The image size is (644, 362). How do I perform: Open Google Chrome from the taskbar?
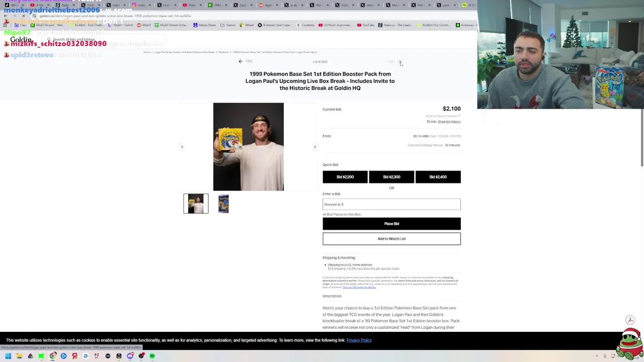pos(52,356)
